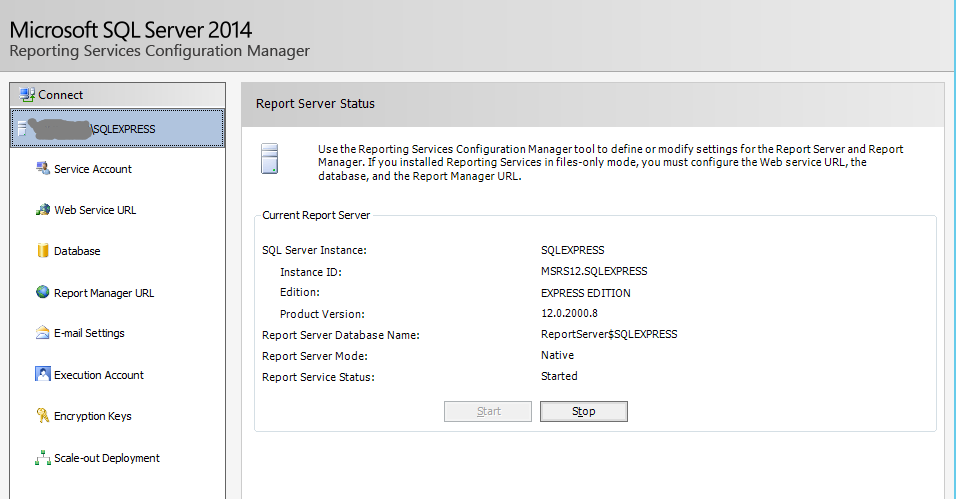956x499 pixels.
Task: Click the SQLEXPRESS server instance icon
Action: click(23, 128)
